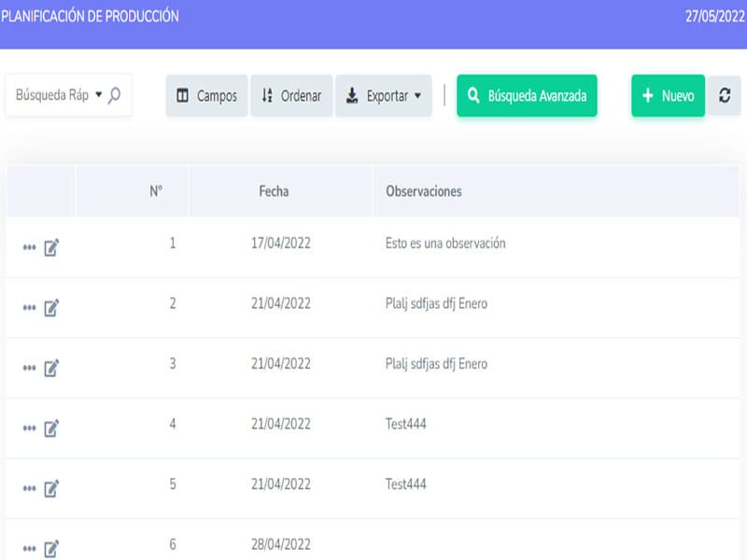Expand the Exportar dropdown

point(383,95)
